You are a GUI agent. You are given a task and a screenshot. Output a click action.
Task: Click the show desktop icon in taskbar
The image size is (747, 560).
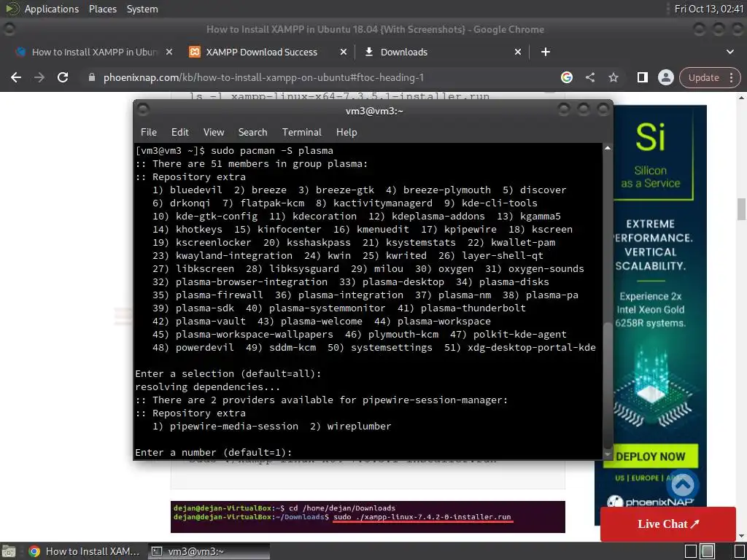(x=9, y=551)
